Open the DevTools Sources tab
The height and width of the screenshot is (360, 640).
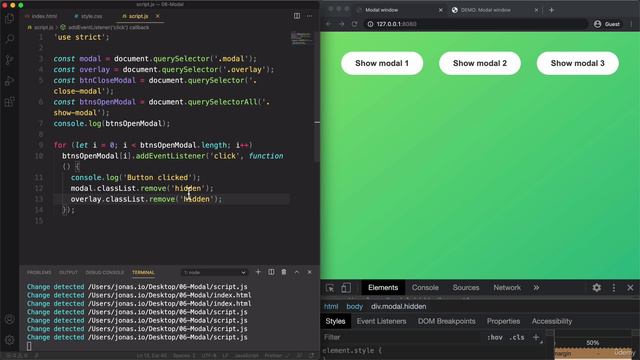coord(466,288)
